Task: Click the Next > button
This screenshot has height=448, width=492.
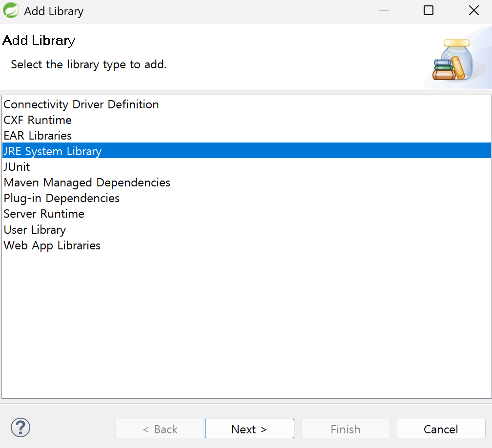Action: tap(249, 428)
